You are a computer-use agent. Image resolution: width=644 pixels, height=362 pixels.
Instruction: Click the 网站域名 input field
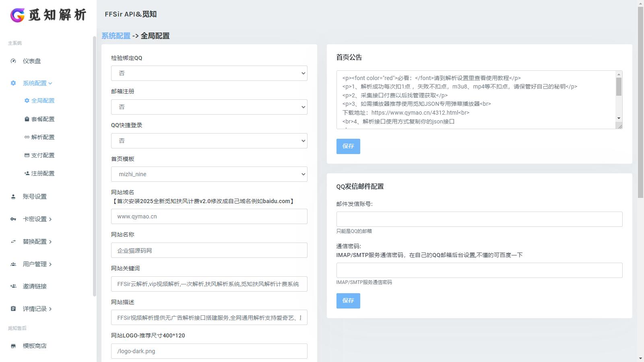(x=209, y=216)
